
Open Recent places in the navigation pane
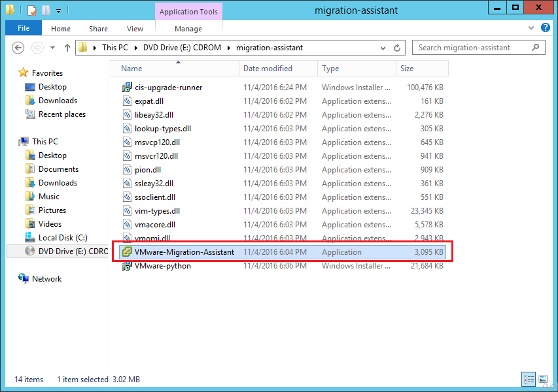tap(62, 114)
